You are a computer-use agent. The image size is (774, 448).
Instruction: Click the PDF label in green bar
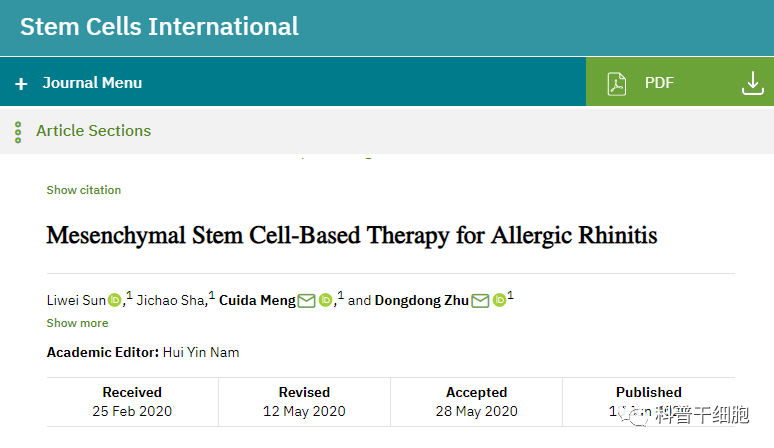pos(659,83)
